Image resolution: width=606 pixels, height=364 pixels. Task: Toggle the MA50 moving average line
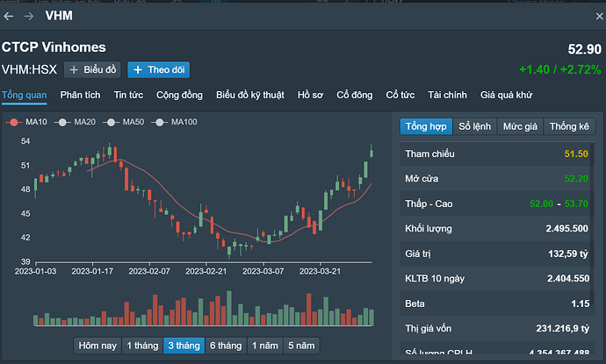126,122
